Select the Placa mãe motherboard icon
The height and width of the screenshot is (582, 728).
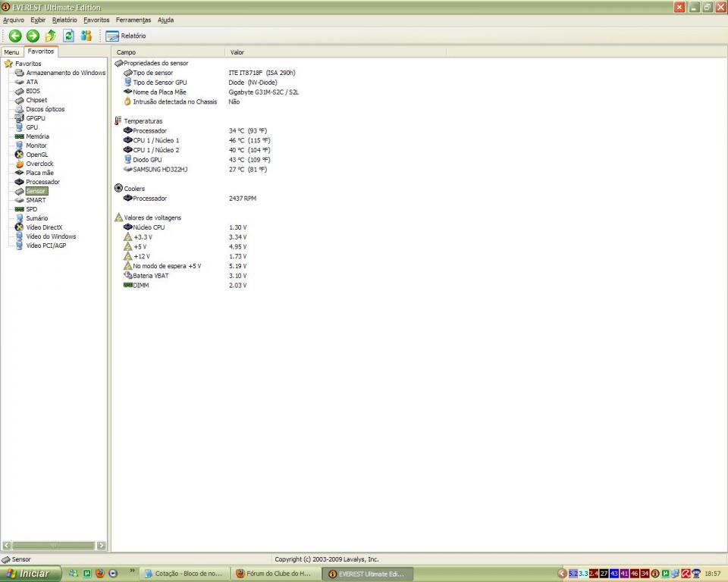point(19,173)
